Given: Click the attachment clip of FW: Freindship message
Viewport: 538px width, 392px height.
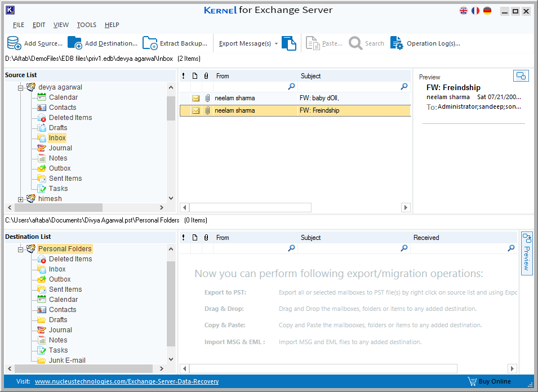Looking at the screenshot, I should [207, 110].
